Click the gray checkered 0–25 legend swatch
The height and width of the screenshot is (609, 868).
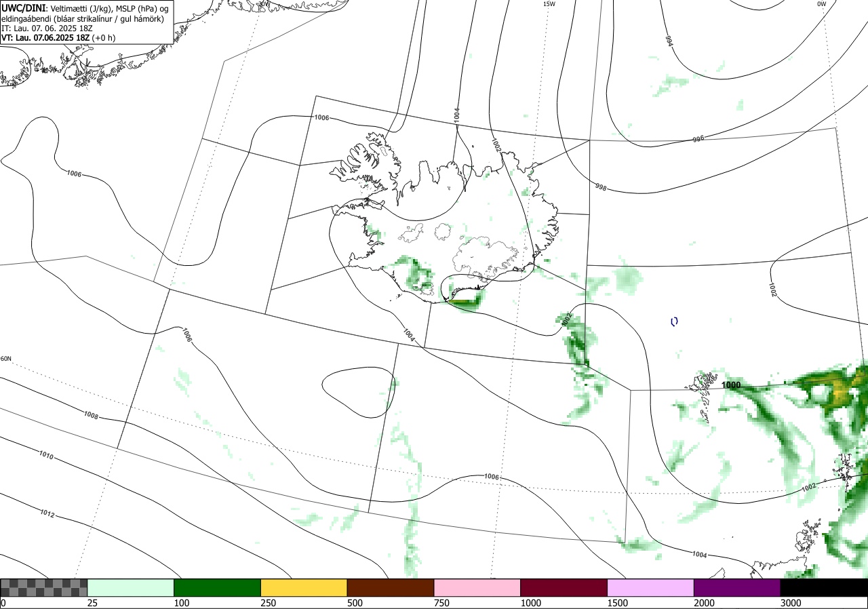pos(44,587)
